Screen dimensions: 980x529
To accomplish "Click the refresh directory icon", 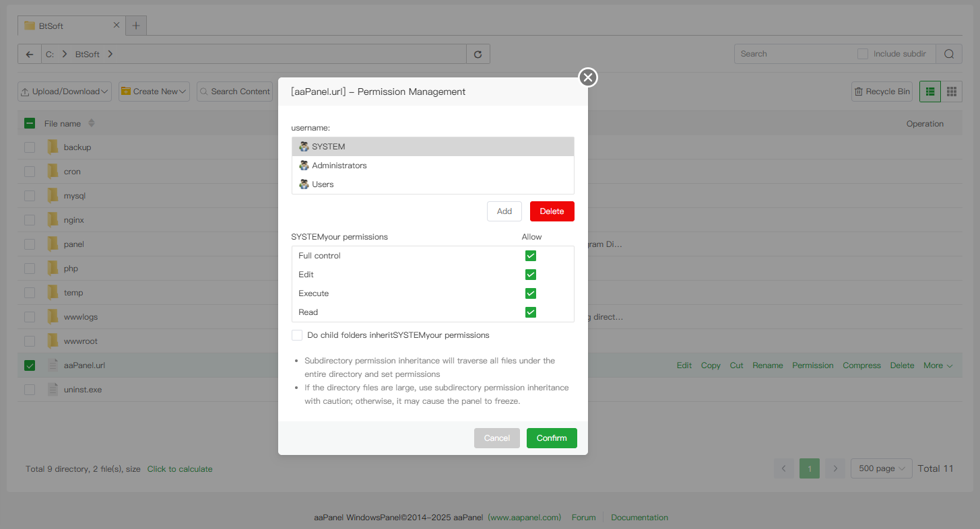I will tap(478, 55).
